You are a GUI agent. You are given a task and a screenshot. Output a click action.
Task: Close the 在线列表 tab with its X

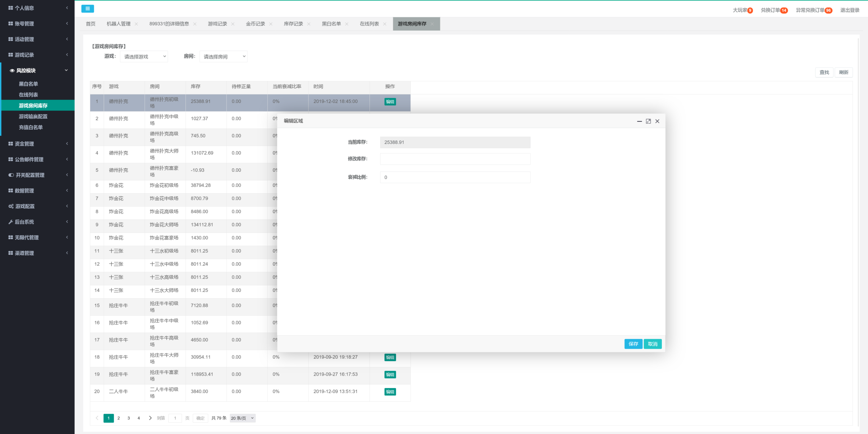pyautogui.click(x=384, y=24)
